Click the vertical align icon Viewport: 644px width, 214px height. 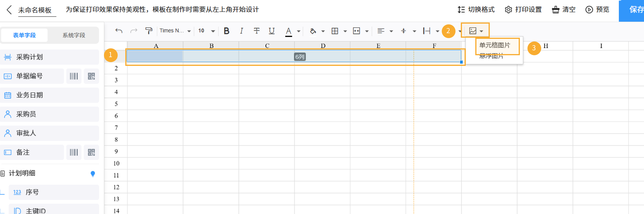(x=403, y=31)
